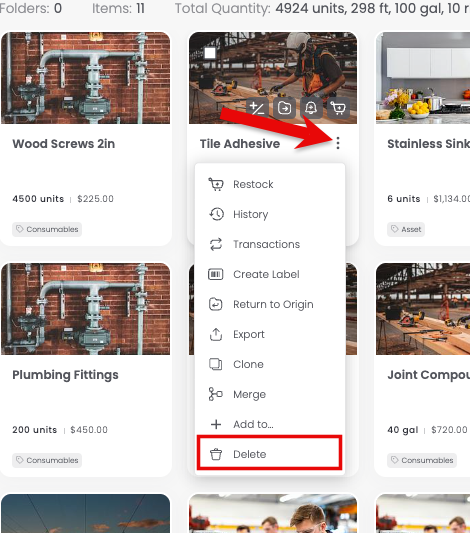The image size is (470, 533).
Task: Tick the Tile Adhesive selection checkbox
Action: (210, 53)
